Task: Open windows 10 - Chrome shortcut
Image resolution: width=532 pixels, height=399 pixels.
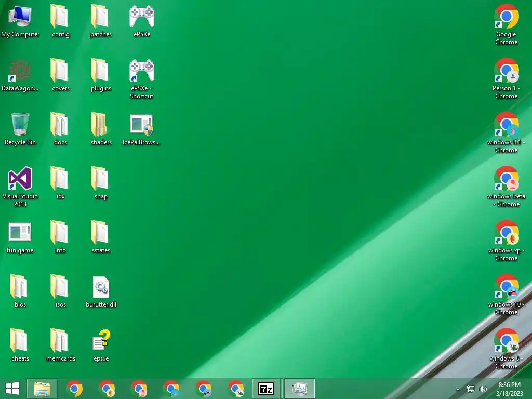Action: pyautogui.click(x=506, y=295)
